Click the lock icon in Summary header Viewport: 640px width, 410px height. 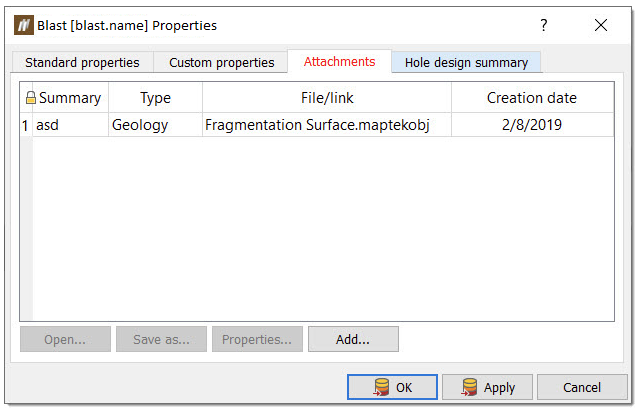click(x=31, y=98)
